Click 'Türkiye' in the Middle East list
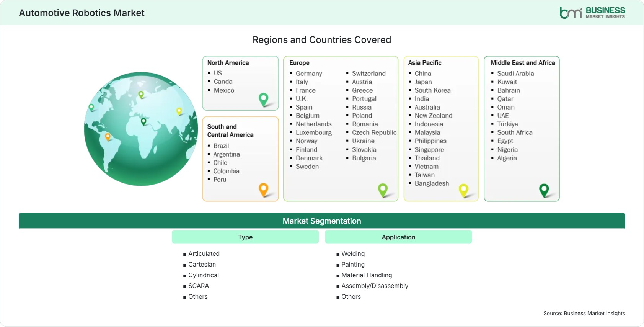The image size is (644, 327). pos(507,124)
